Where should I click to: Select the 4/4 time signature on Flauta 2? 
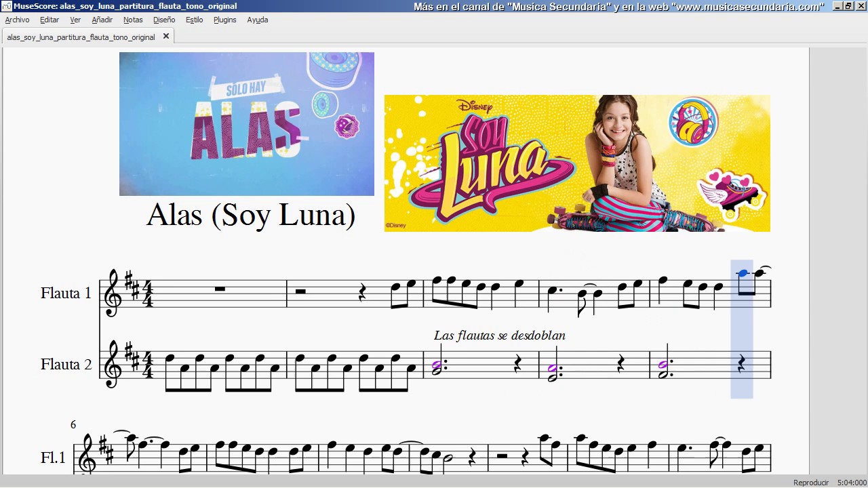click(147, 364)
